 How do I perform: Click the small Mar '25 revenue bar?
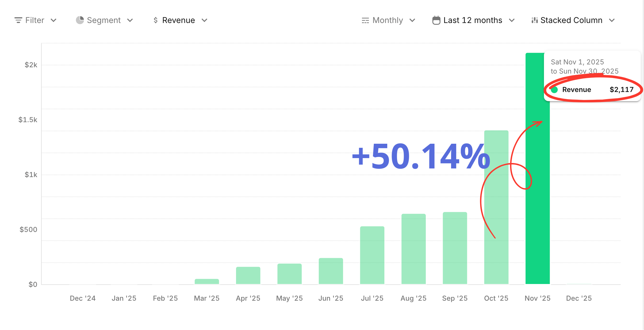pos(207,281)
